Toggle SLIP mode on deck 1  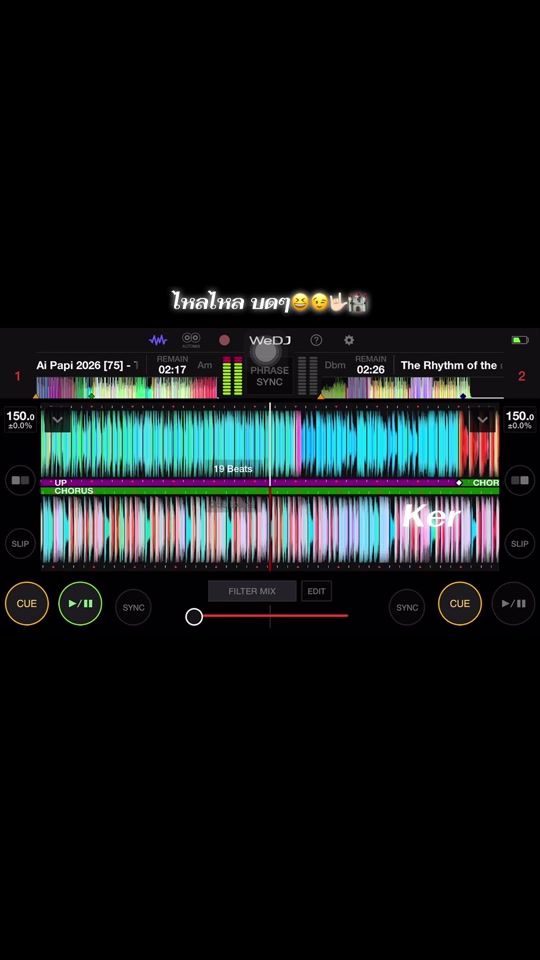20,544
